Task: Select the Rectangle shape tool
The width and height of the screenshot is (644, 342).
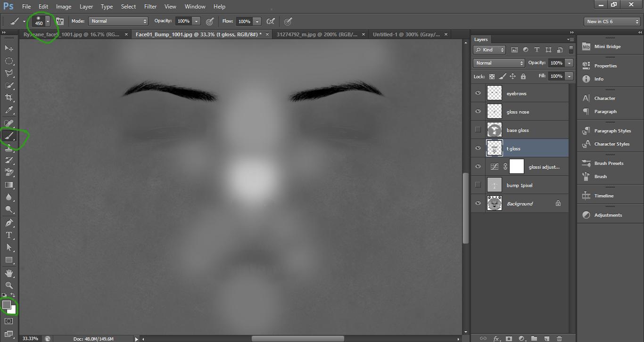Action: pyautogui.click(x=8, y=260)
